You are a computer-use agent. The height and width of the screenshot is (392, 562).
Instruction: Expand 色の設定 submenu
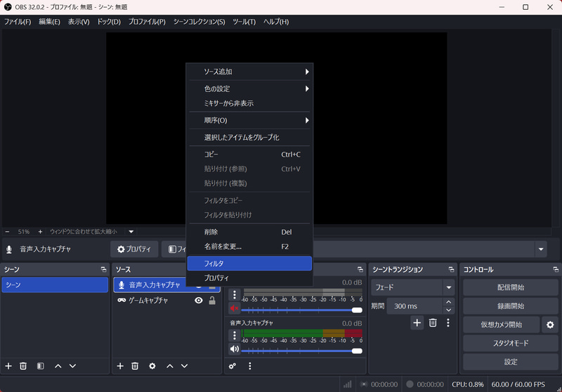pyautogui.click(x=249, y=89)
